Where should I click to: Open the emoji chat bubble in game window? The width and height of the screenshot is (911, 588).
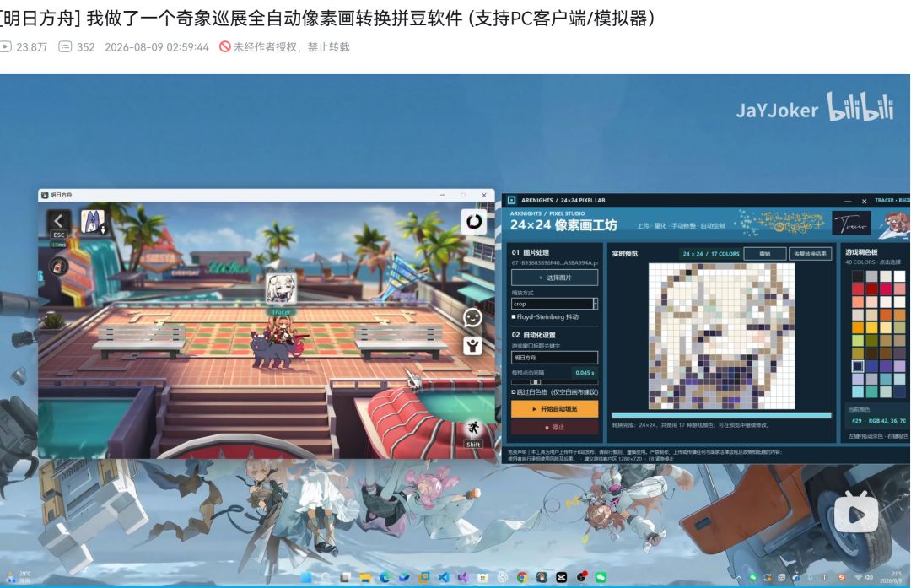(472, 317)
